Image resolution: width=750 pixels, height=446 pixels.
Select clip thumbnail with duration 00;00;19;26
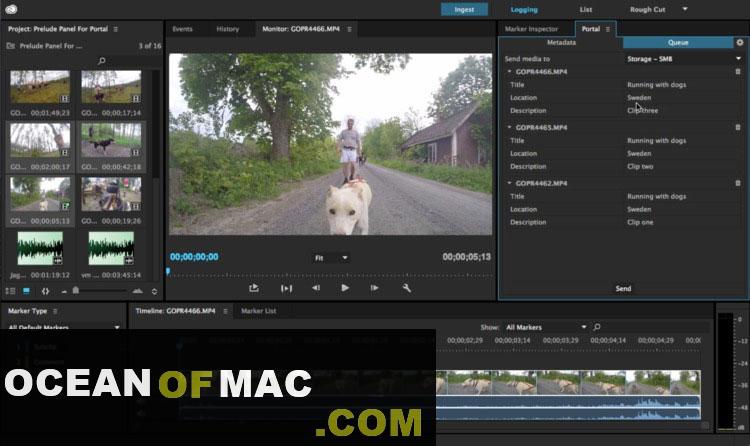tap(111, 194)
